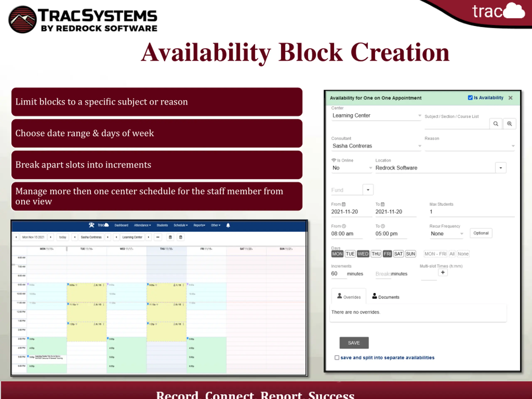Click the Breaks minutes field

(383, 274)
